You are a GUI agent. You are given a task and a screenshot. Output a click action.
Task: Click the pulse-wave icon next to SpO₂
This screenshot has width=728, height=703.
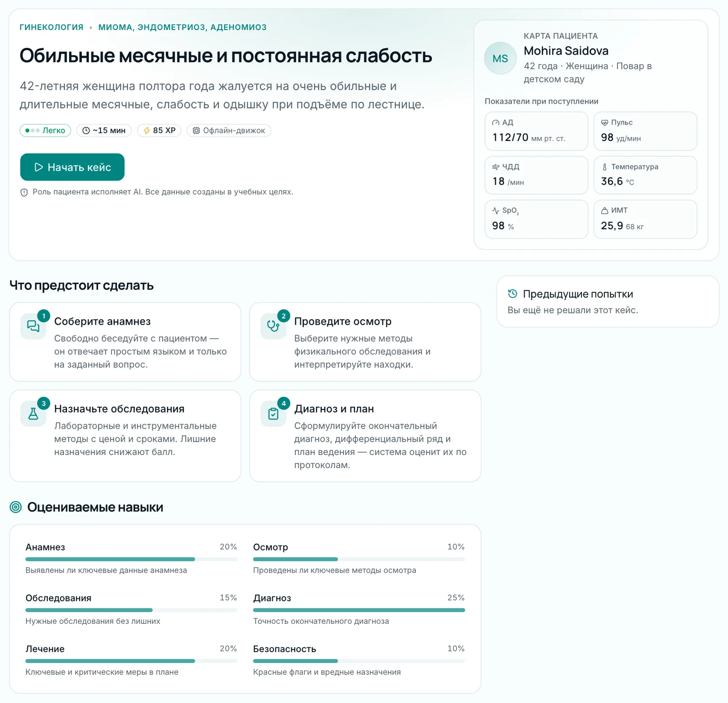[496, 211]
